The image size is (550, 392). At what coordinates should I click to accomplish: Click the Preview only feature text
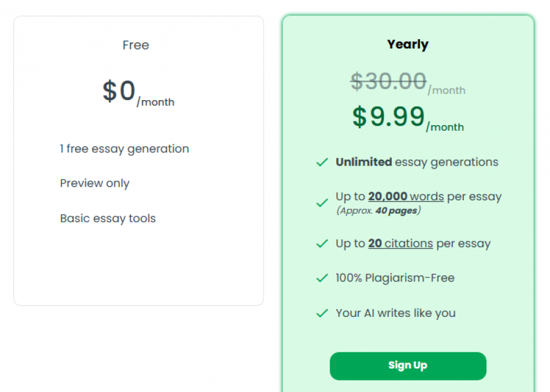point(95,183)
